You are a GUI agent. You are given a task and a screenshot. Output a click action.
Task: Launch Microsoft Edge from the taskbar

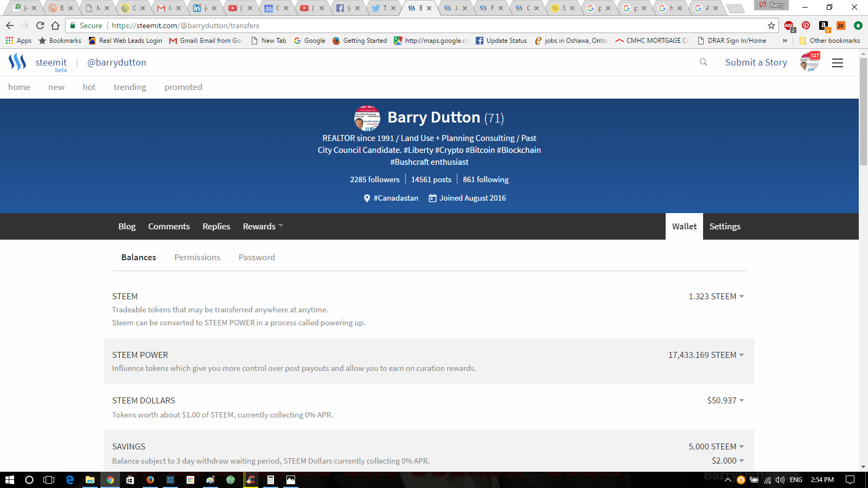[69, 480]
